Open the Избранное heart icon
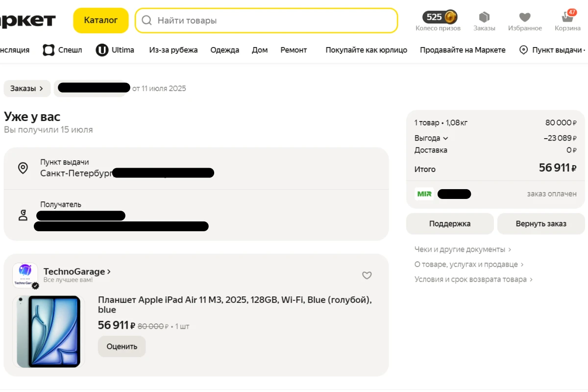 tap(525, 17)
